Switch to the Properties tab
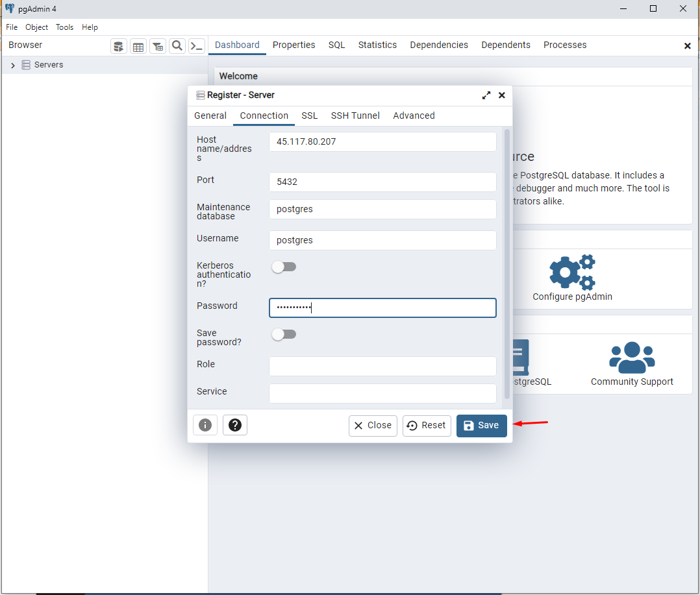Screen dimensions: 700x595 pos(294,45)
